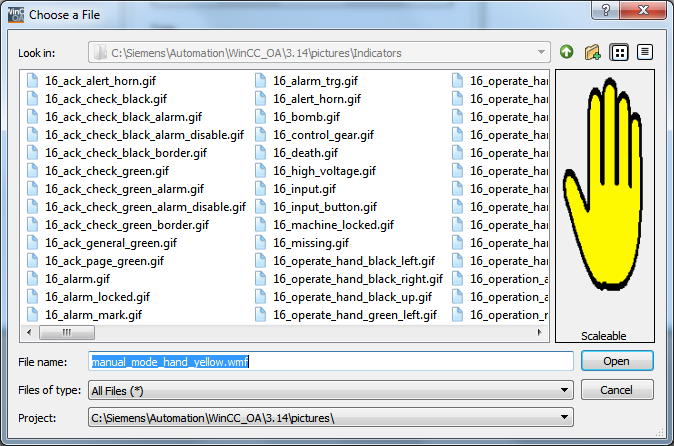Click file icon beside 16_alarm_locked.gif

(33, 297)
